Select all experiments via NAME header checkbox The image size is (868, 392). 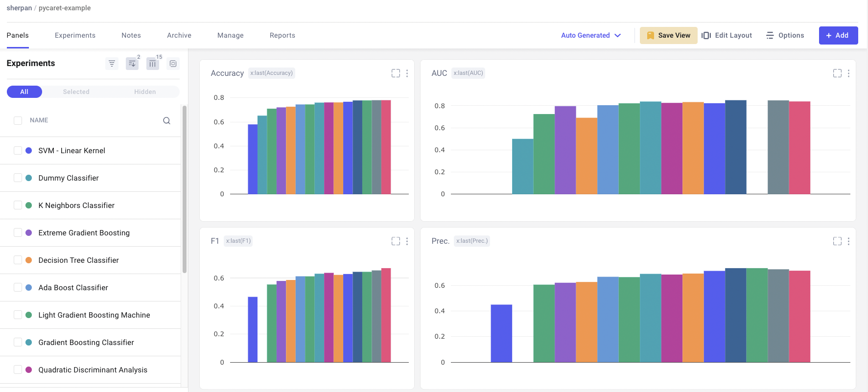pos(18,120)
